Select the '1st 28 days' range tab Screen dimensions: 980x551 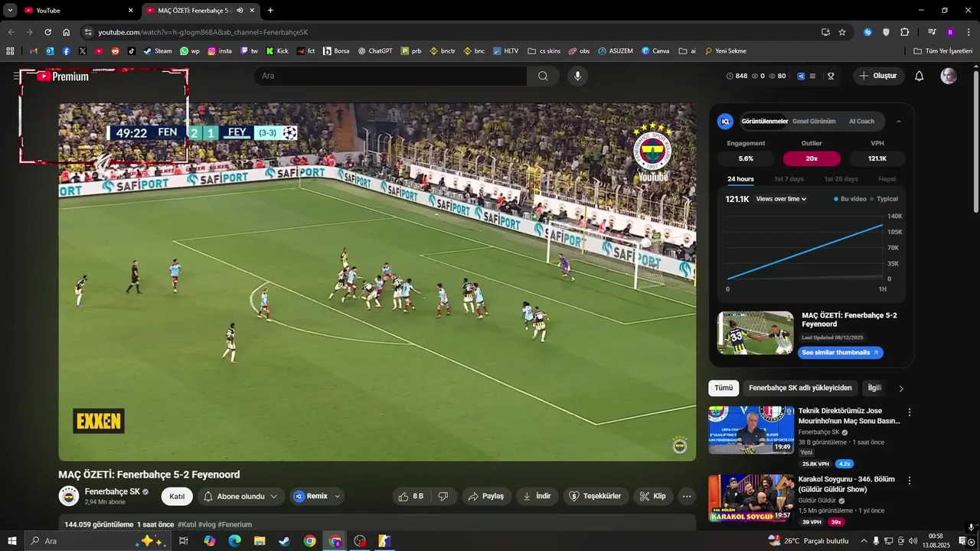[x=841, y=179]
